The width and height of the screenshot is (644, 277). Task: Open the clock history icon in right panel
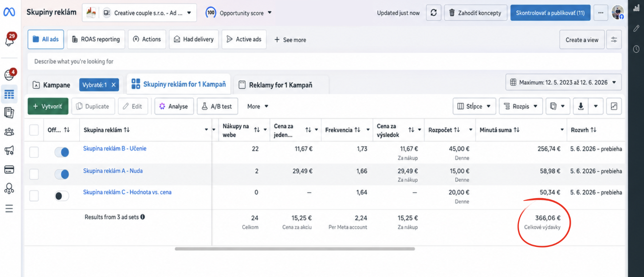point(636,49)
